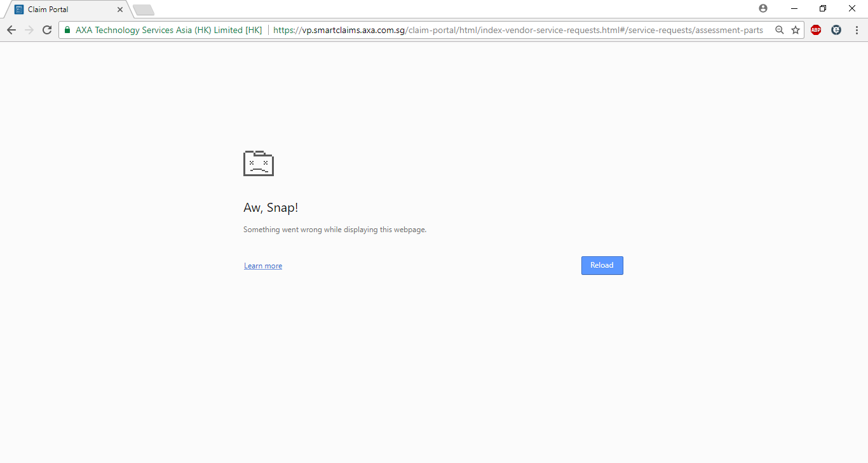Open the Chrome three-dot menu

pos(857,30)
